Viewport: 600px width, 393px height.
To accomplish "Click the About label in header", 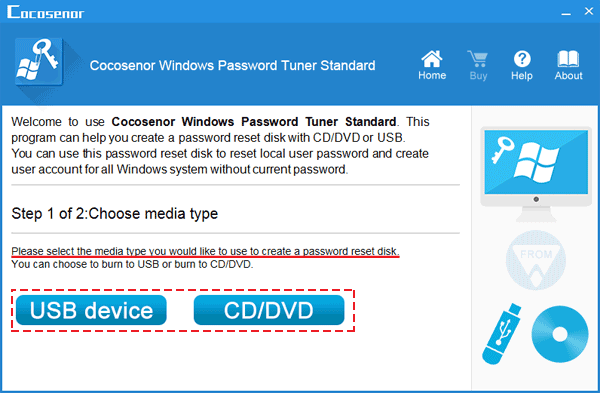I will [x=569, y=75].
